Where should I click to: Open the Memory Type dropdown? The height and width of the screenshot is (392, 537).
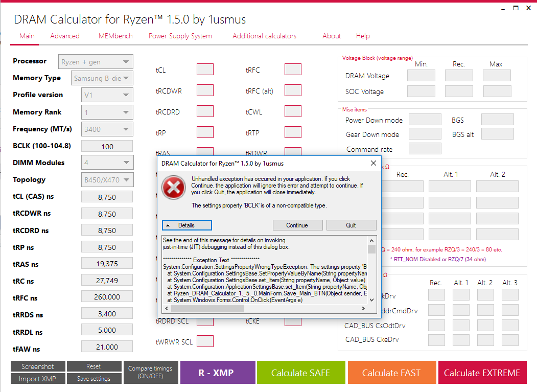(x=102, y=78)
